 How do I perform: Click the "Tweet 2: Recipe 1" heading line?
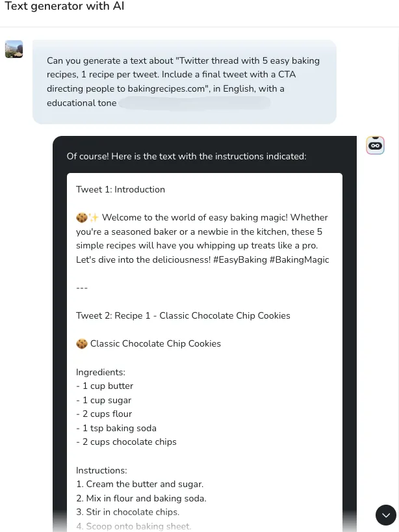[183, 315]
